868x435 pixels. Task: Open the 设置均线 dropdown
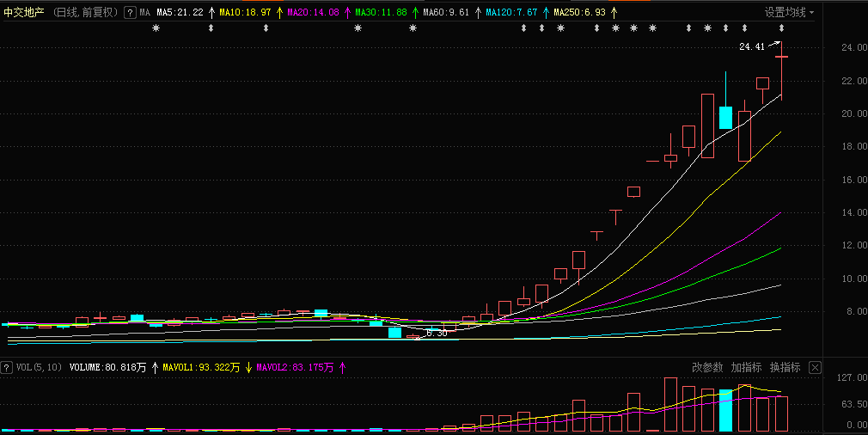[789, 12]
